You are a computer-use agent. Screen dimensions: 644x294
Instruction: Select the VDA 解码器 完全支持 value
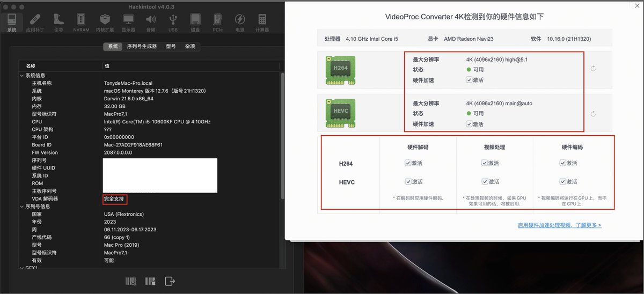pos(114,199)
